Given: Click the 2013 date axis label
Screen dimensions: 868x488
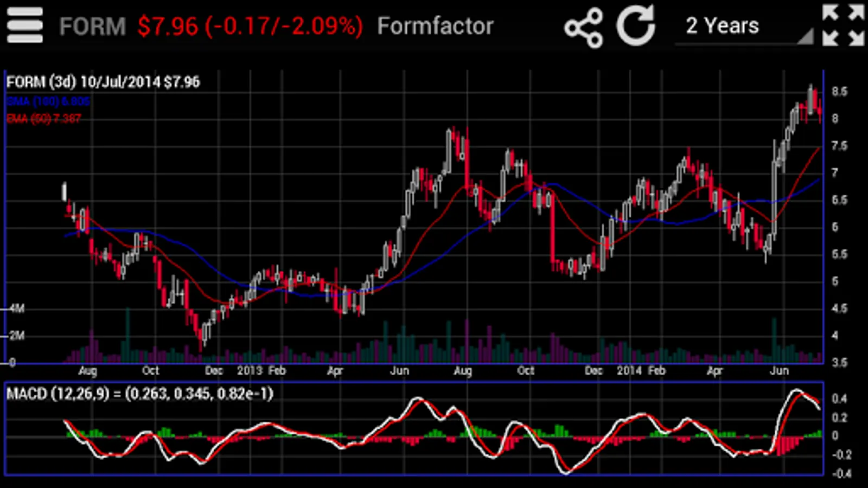Looking at the screenshot, I should [250, 371].
